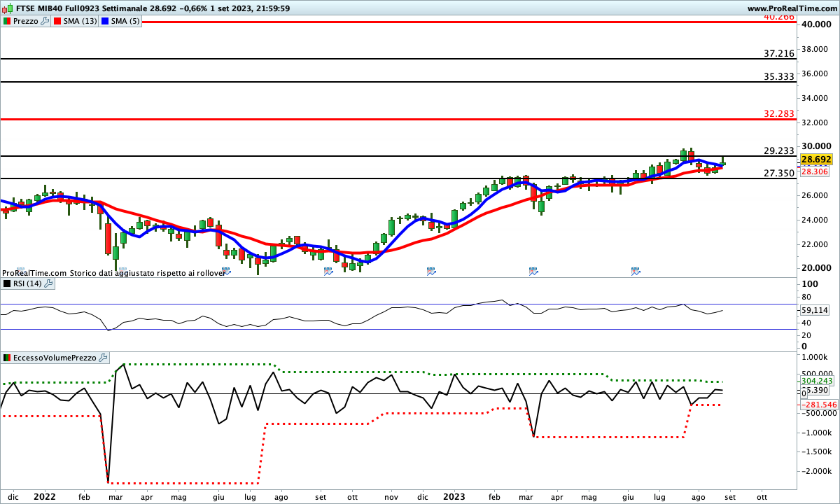Click the 'ott' label after 'set' 2023
840x504 pixels.
[x=761, y=496]
